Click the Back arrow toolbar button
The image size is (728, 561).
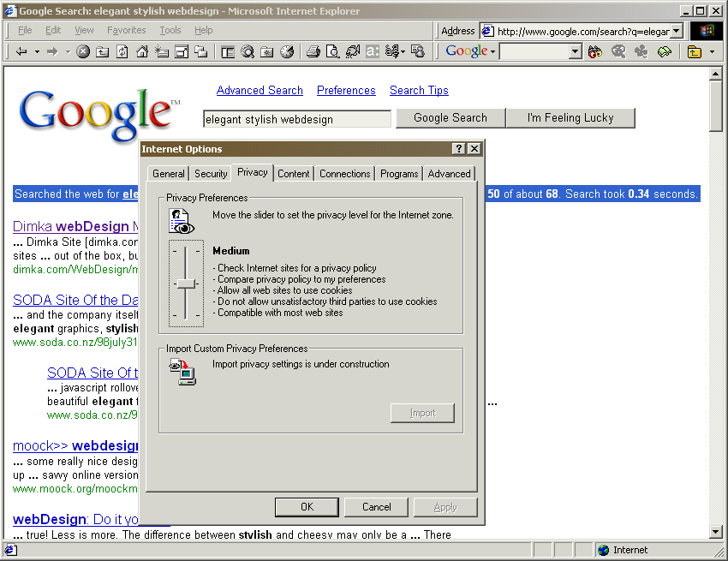(21, 51)
